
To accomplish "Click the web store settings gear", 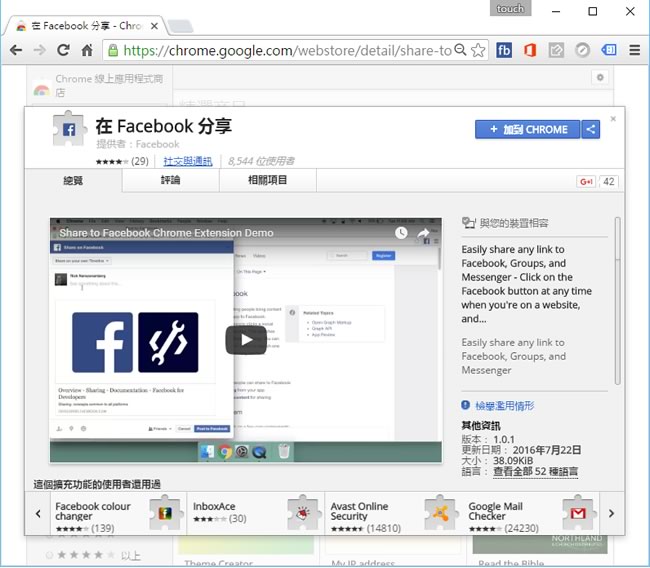I will coord(600,78).
